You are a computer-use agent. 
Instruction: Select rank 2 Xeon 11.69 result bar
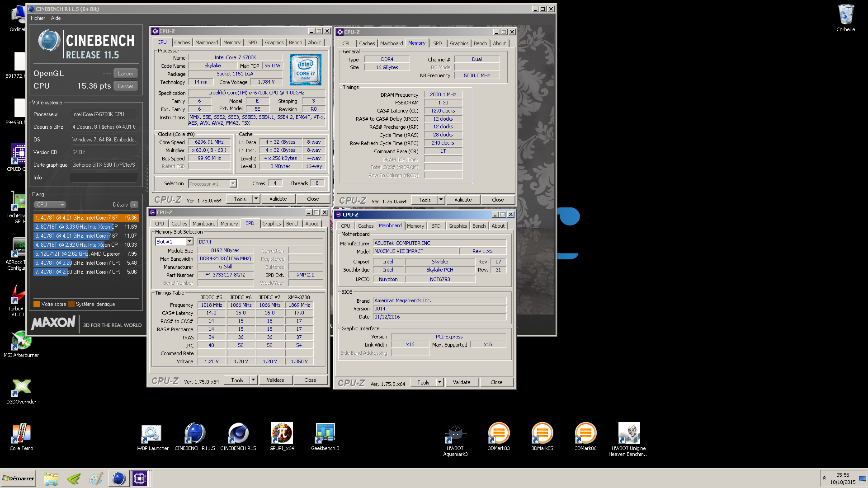[86, 227]
